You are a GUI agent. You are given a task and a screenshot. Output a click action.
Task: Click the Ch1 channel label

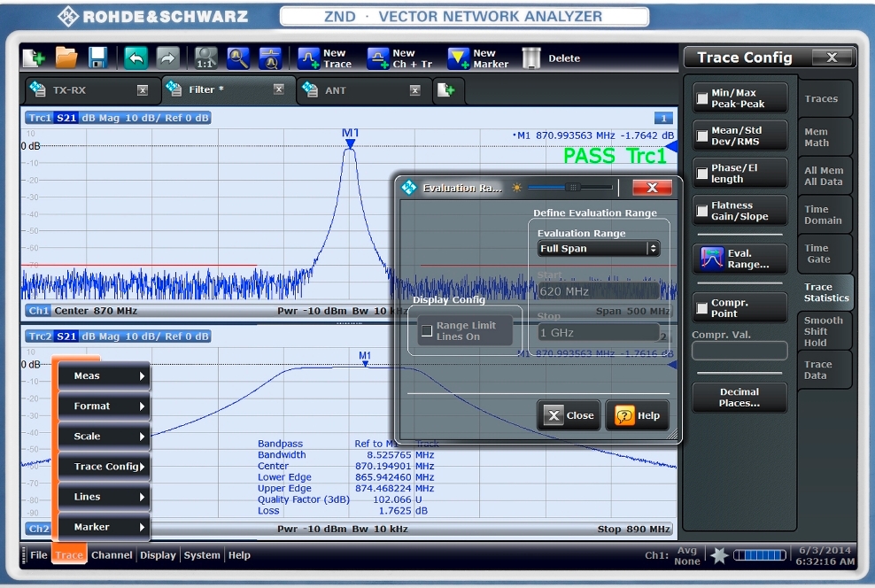point(38,311)
